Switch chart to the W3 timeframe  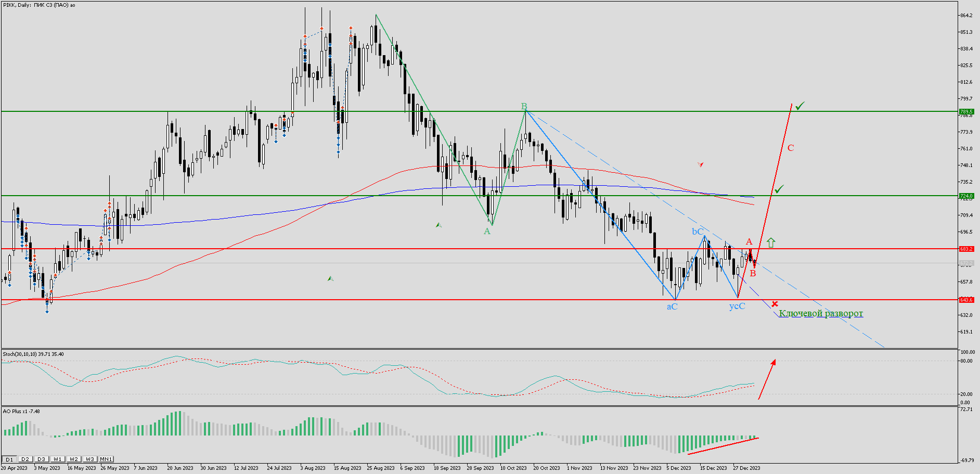tap(89, 459)
